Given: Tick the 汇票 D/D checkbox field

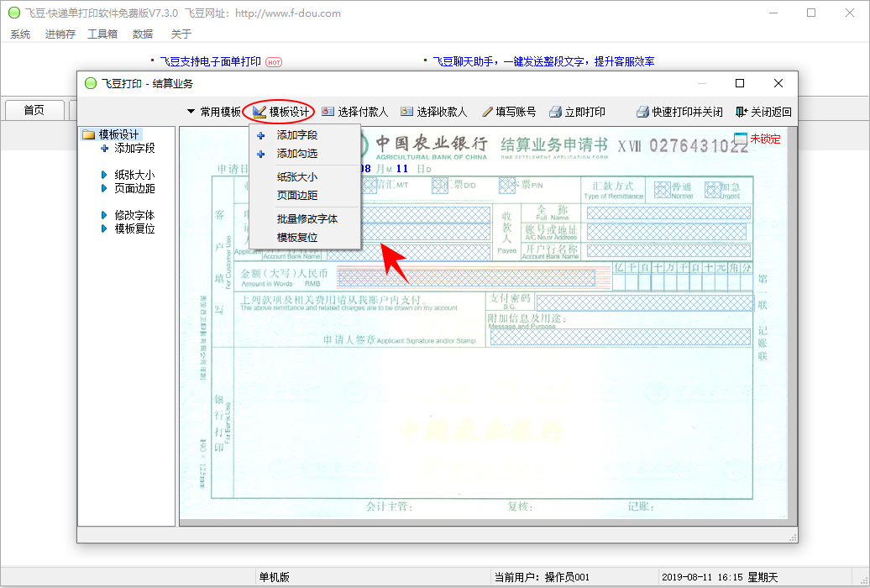Looking at the screenshot, I should 440,186.
